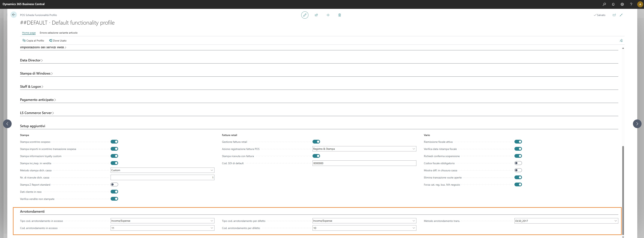Image resolution: width=644 pixels, height=238 pixels.
Task: Open the search magnifier icon
Action: 604,4
